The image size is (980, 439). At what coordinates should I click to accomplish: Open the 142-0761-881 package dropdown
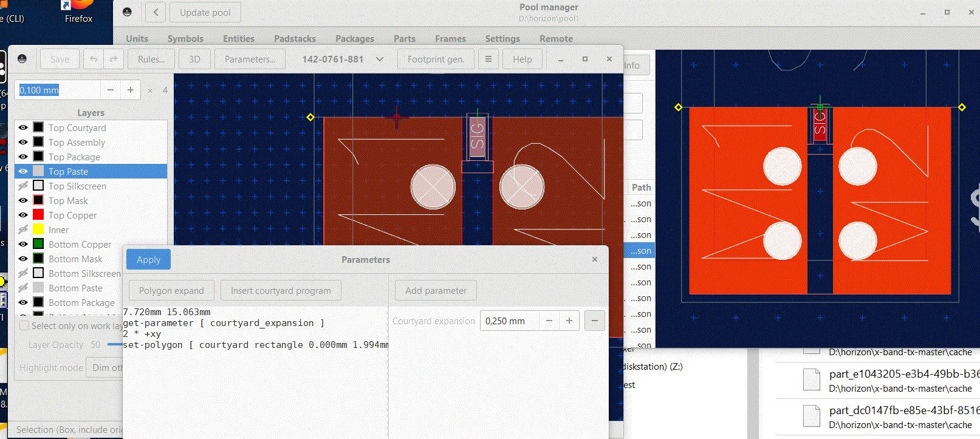[x=343, y=59]
